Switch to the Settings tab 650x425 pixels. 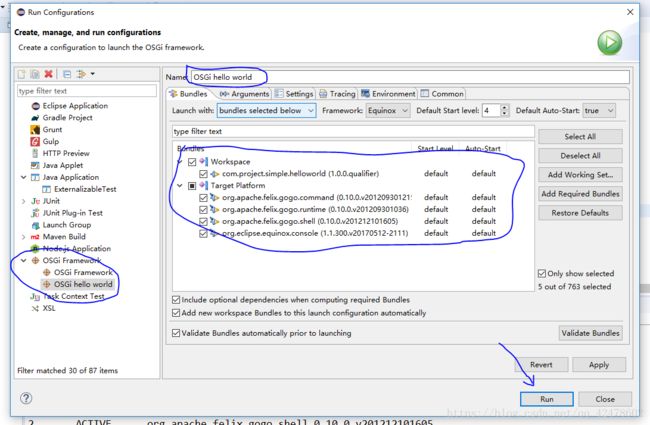click(x=294, y=94)
